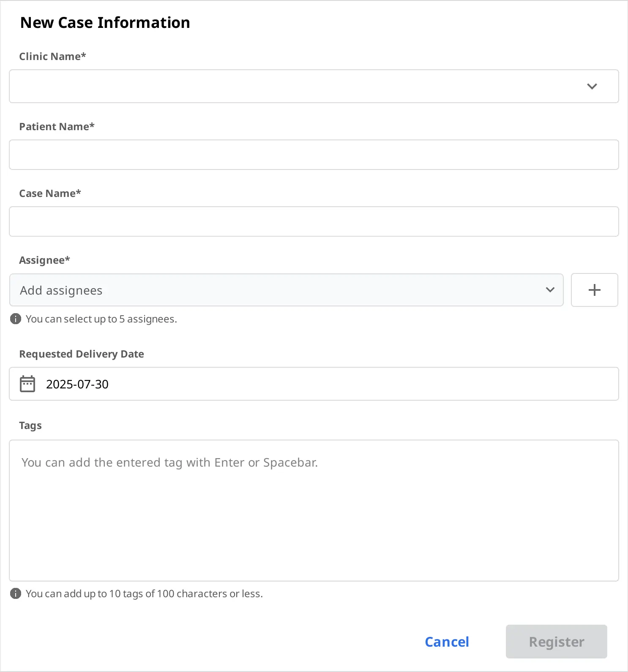Select the Clinic Name combo box field
The image size is (628, 672).
296,86
